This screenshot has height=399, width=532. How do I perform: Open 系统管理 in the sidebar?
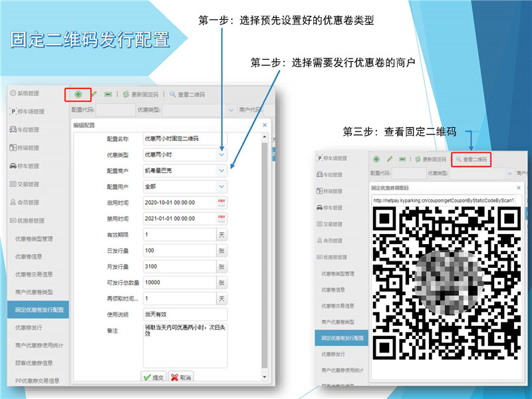pos(25,93)
